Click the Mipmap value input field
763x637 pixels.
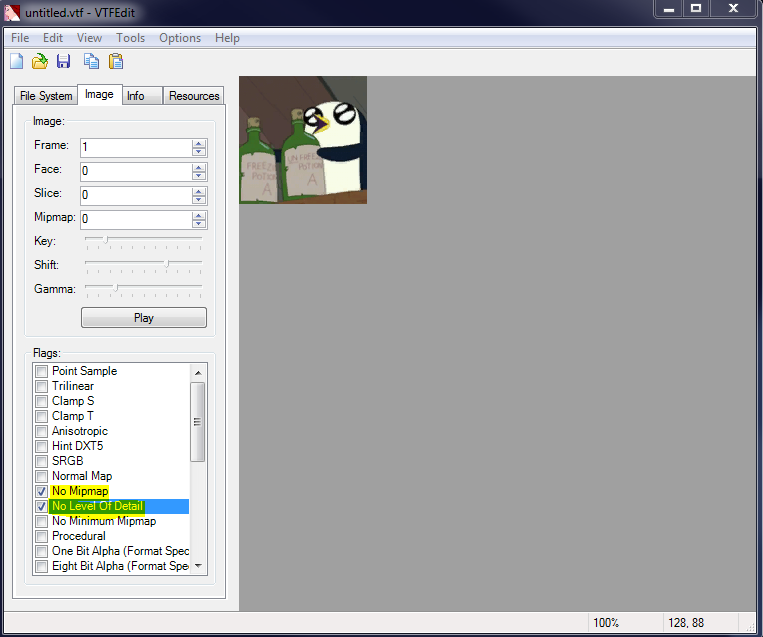pyautogui.click(x=136, y=218)
